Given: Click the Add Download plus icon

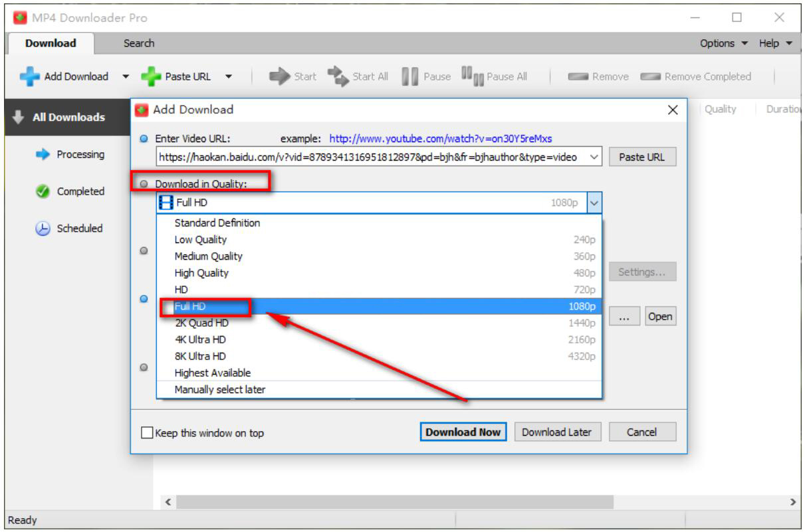Looking at the screenshot, I should pyautogui.click(x=30, y=76).
